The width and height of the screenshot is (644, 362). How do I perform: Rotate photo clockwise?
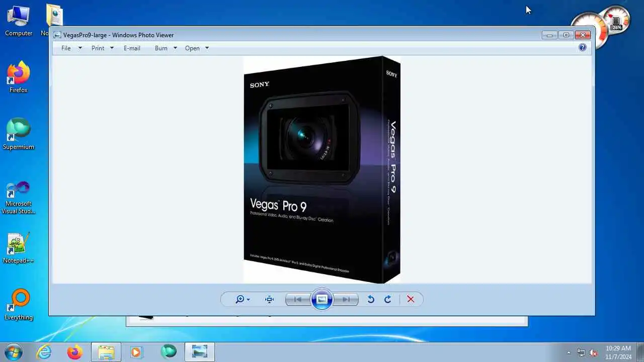click(388, 299)
